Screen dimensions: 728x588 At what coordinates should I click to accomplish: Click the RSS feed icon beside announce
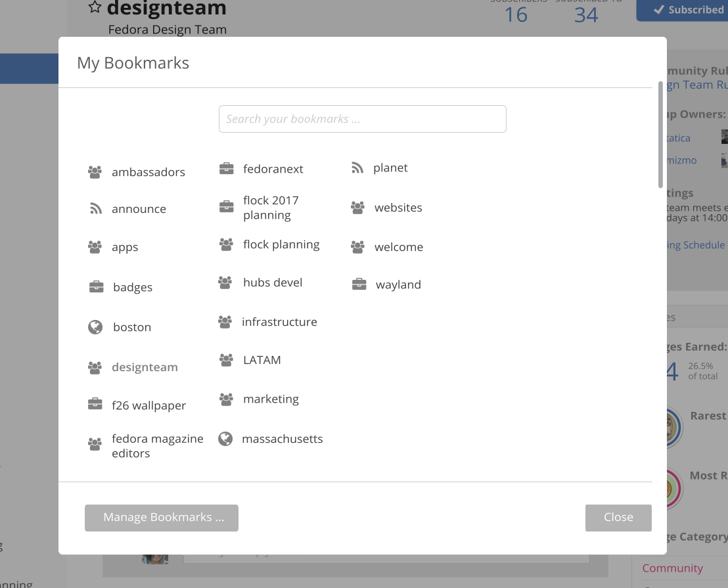(96, 209)
